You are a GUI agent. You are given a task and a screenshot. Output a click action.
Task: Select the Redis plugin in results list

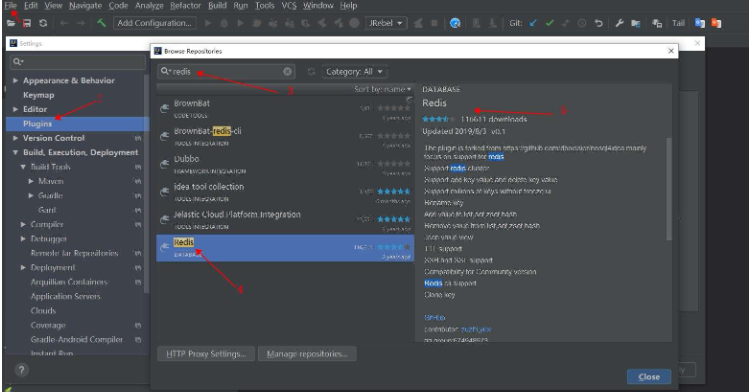tap(285, 248)
